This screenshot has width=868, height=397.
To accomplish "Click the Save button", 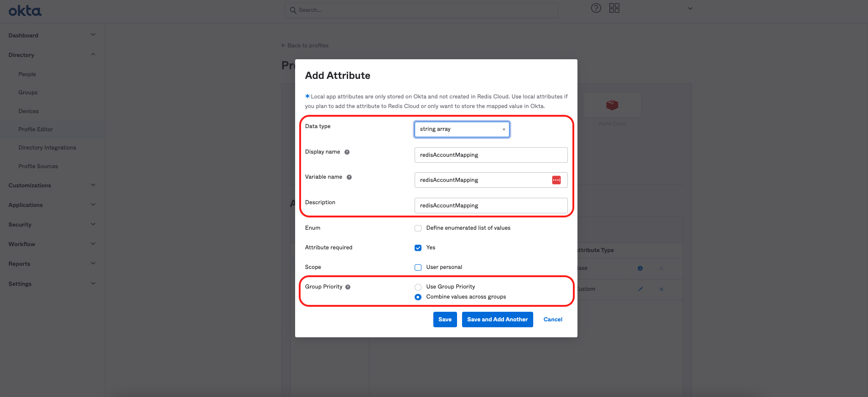I will pos(445,320).
